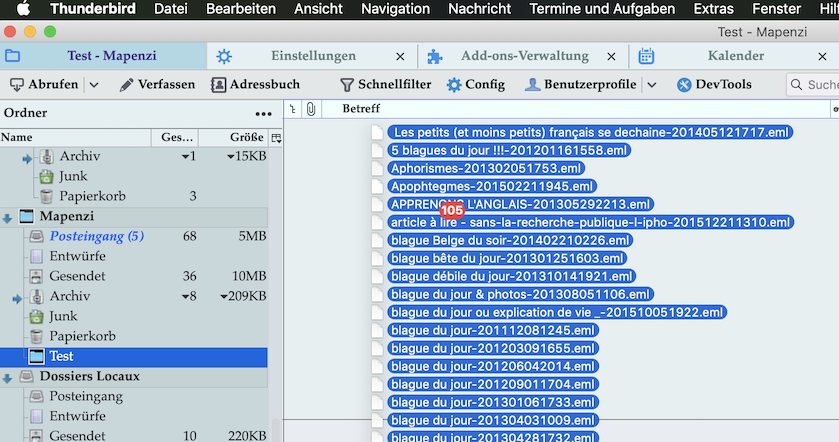Open the Fenster menu

[776, 9]
